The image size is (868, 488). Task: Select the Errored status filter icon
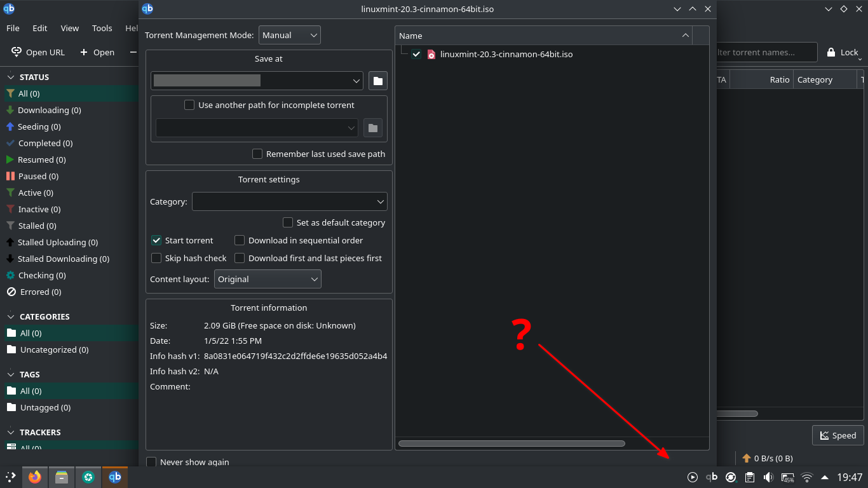pos(11,292)
